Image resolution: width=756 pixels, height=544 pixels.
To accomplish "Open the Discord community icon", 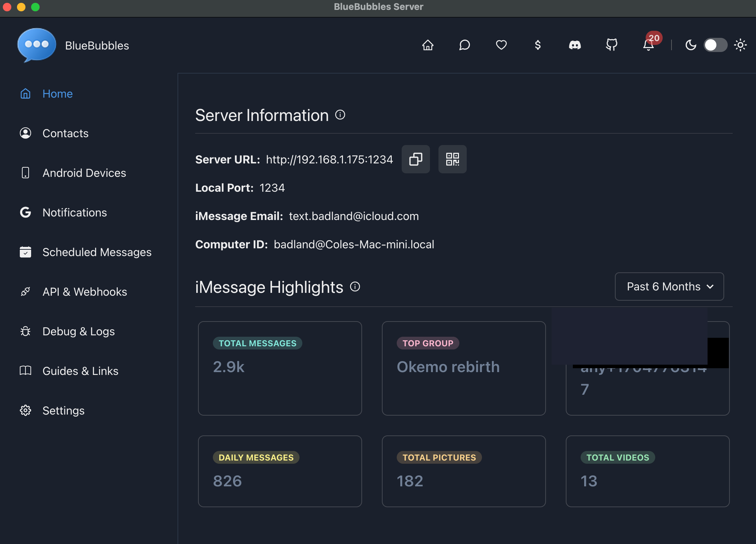I will point(575,45).
